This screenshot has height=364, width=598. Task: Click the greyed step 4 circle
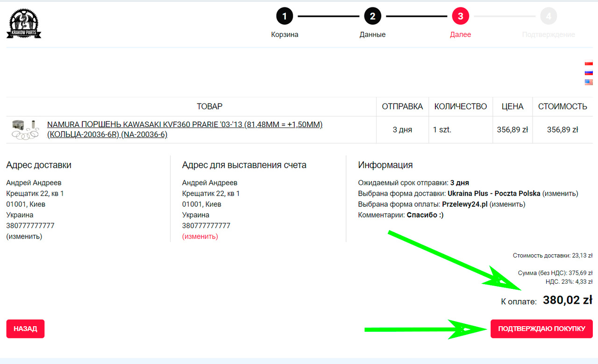[548, 16]
